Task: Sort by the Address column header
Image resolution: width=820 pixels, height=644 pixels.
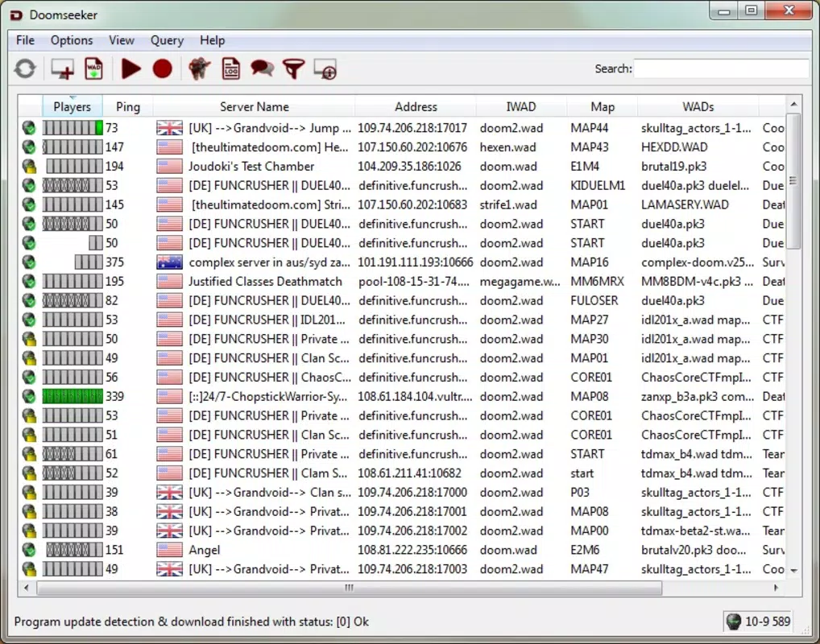Action: coord(416,106)
